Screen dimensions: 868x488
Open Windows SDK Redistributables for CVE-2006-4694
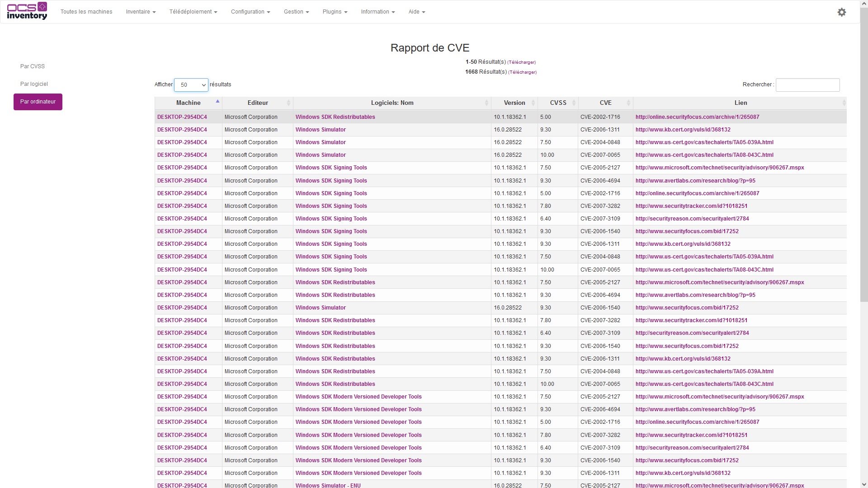[335, 295]
